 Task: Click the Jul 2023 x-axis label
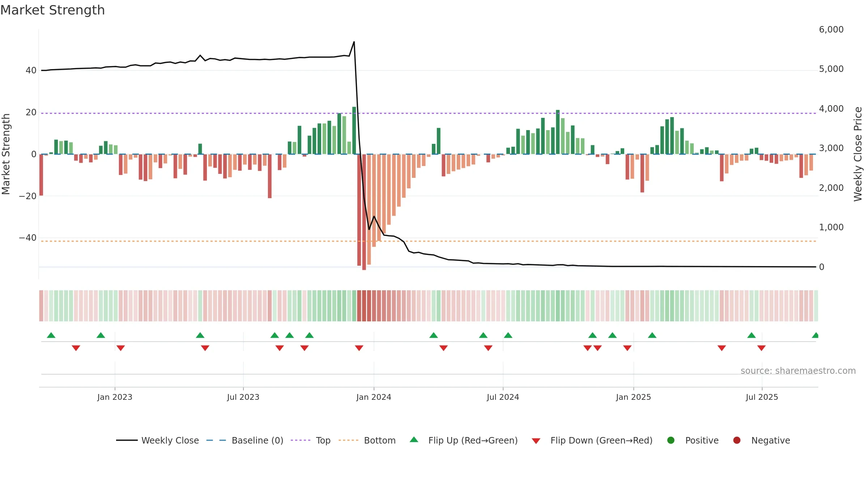point(243,397)
